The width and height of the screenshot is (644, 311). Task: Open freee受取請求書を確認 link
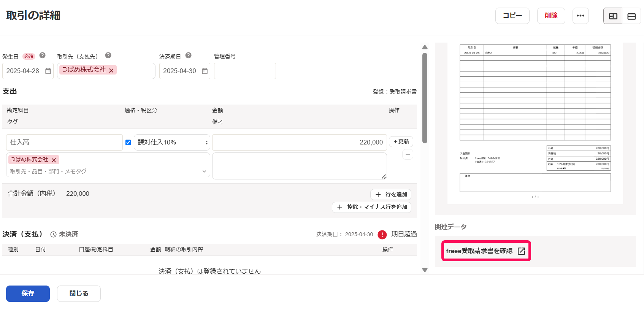pos(486,251)
